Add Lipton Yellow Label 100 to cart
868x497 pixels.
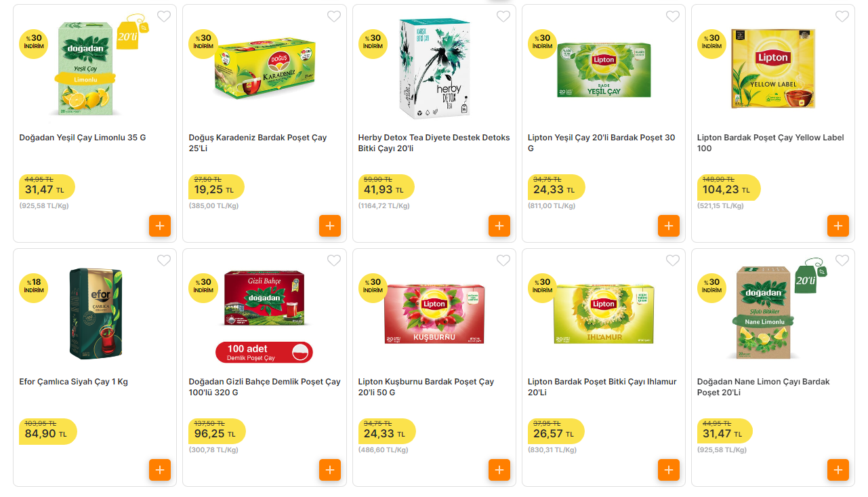tap(838, 226)
